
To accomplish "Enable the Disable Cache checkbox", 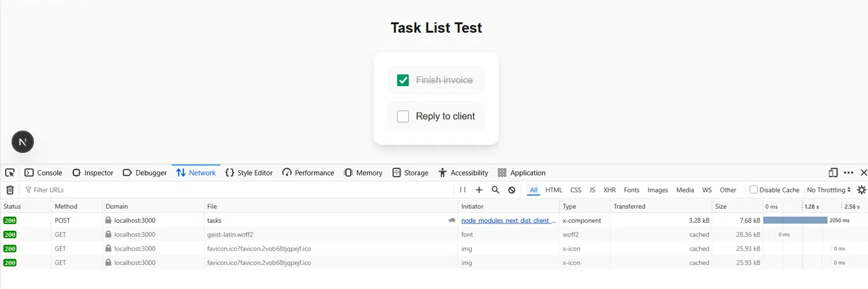I will (x=754, y=190).
